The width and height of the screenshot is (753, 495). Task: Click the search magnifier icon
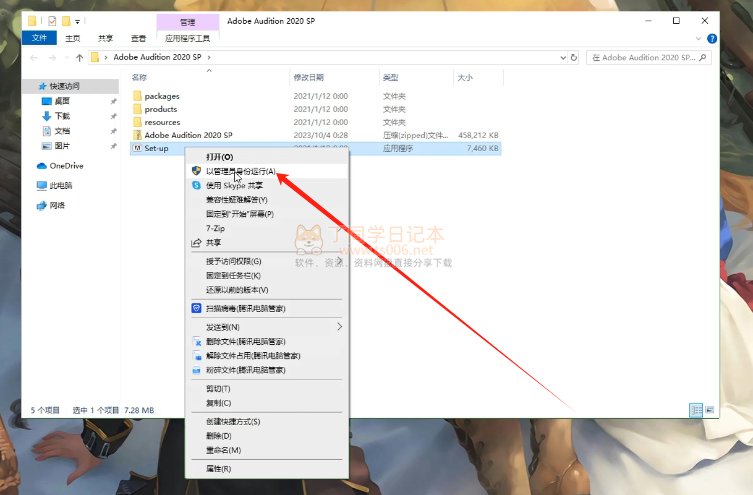click(703, 58)
